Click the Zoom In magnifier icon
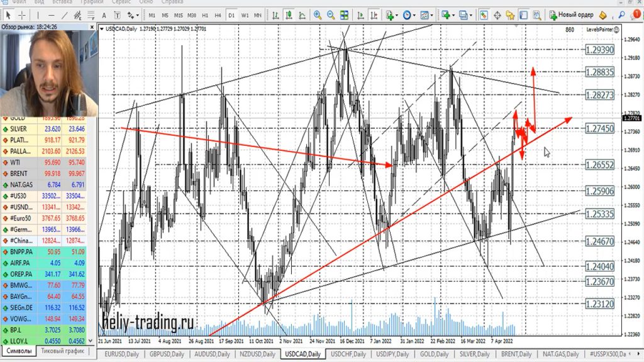The width and height of the screenshot is (644, 362). click(318, 14)
